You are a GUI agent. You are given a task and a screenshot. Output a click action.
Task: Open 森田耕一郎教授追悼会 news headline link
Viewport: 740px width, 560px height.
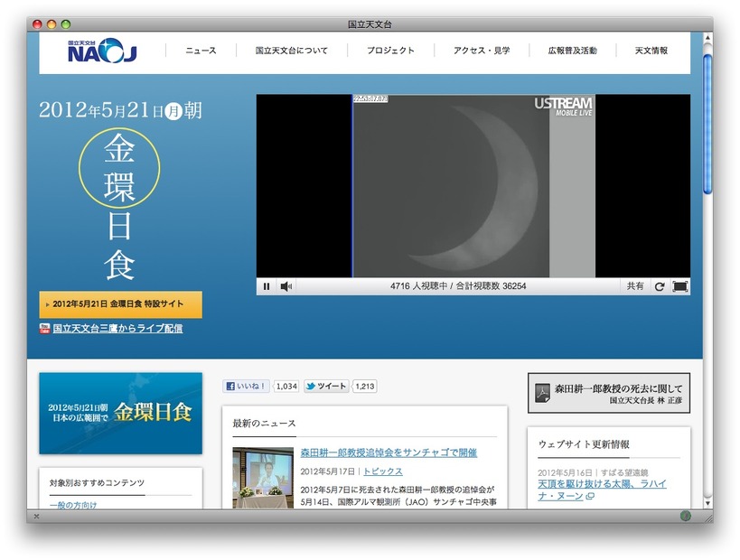(x=389, y=453)
